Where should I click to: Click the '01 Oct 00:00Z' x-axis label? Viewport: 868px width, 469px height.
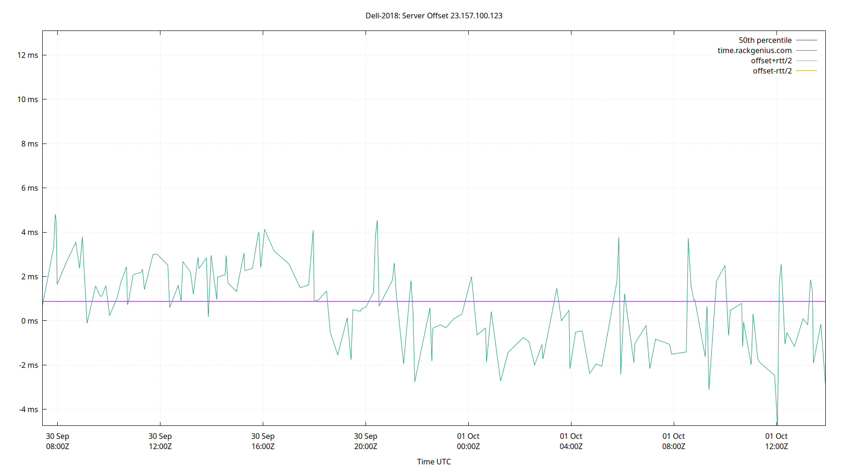[468, 441]
